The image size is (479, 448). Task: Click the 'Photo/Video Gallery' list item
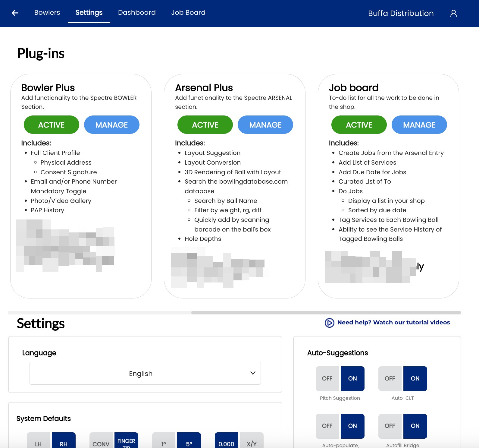pos(61,201)
